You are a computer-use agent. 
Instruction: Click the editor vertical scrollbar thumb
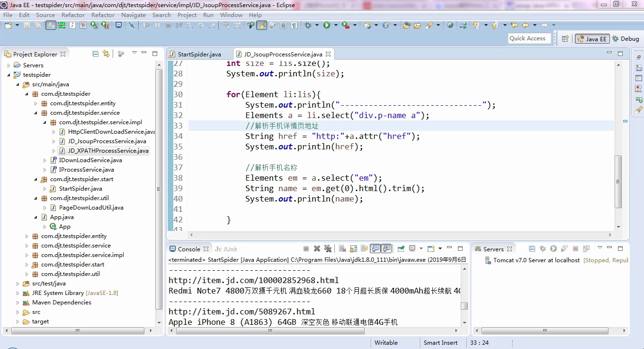click(x=618, y=182)
